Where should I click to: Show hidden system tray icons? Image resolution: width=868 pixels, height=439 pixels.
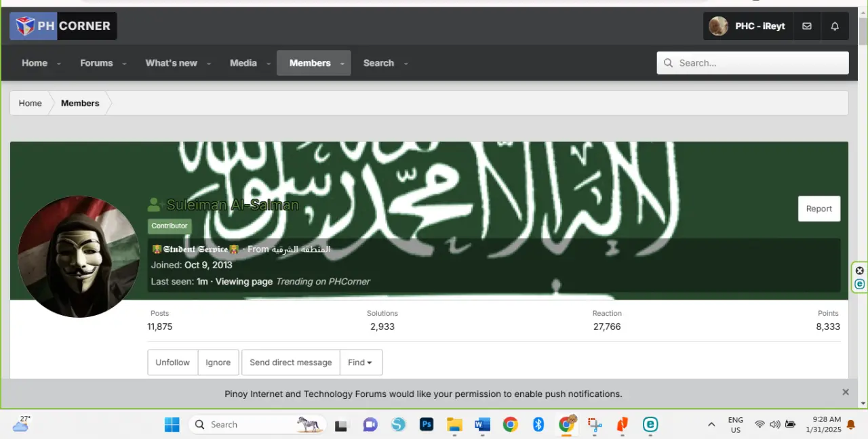click(x=711, y=425)
